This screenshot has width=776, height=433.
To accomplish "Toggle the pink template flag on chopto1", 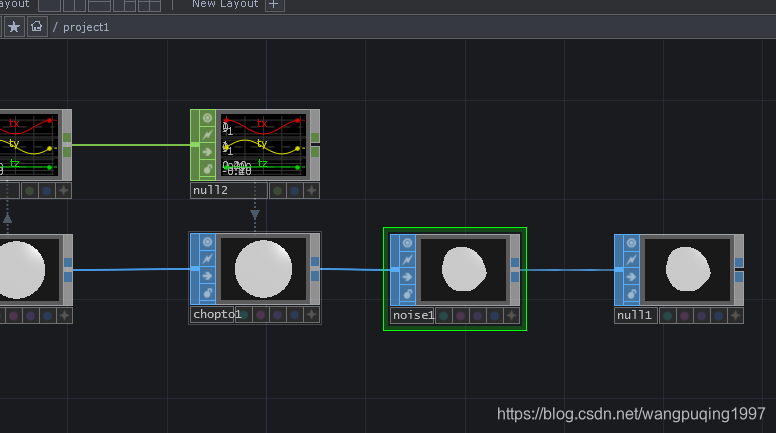I will (261, 314).
